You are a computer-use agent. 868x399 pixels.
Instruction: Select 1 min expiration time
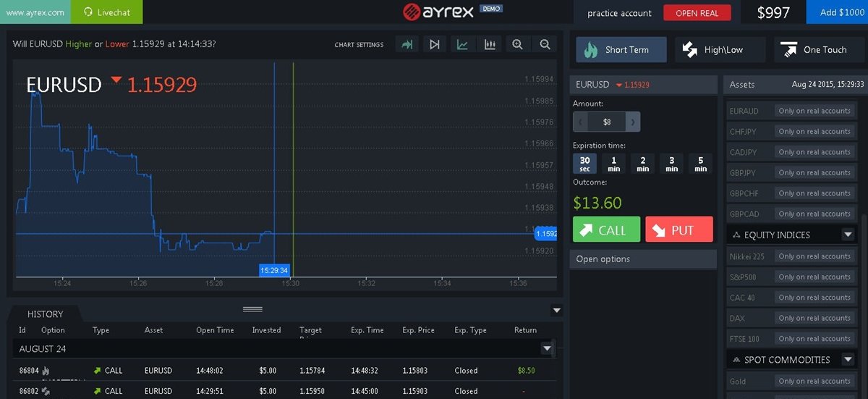[x=613, y=164]
